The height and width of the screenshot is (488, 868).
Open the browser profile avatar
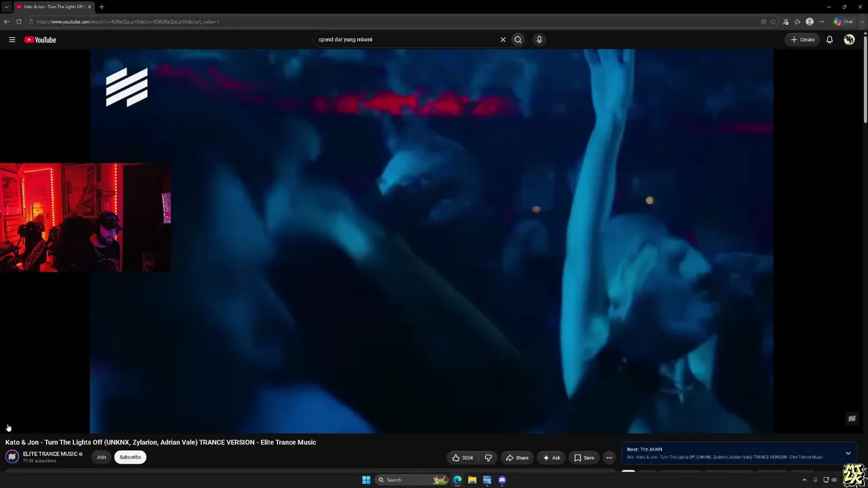(810, 22)
